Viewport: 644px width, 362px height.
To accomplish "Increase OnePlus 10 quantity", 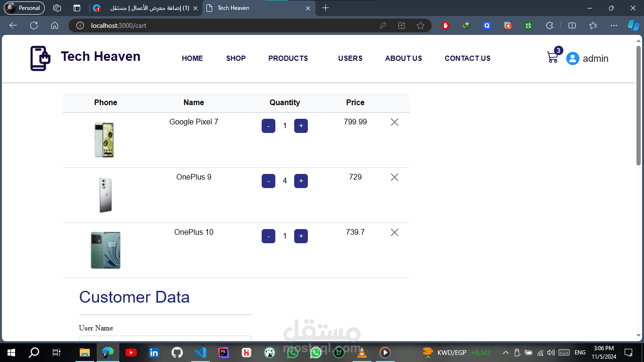I will [301, 236].
